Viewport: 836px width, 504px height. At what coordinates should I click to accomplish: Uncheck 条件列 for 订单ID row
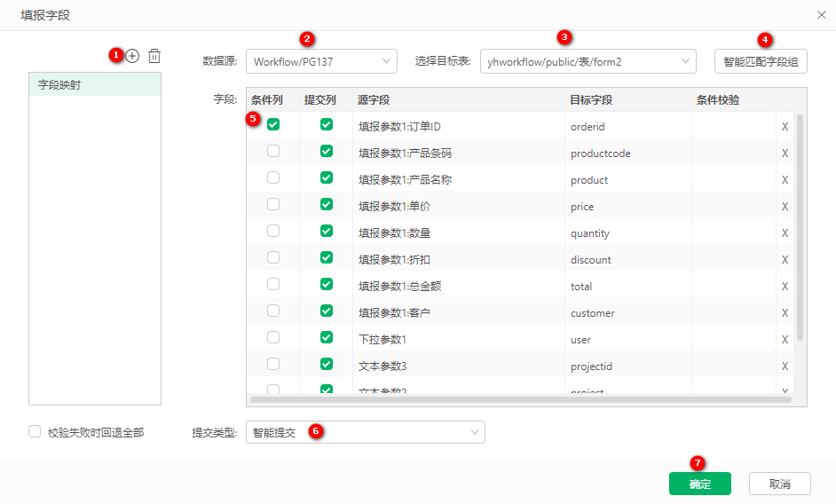273,124
